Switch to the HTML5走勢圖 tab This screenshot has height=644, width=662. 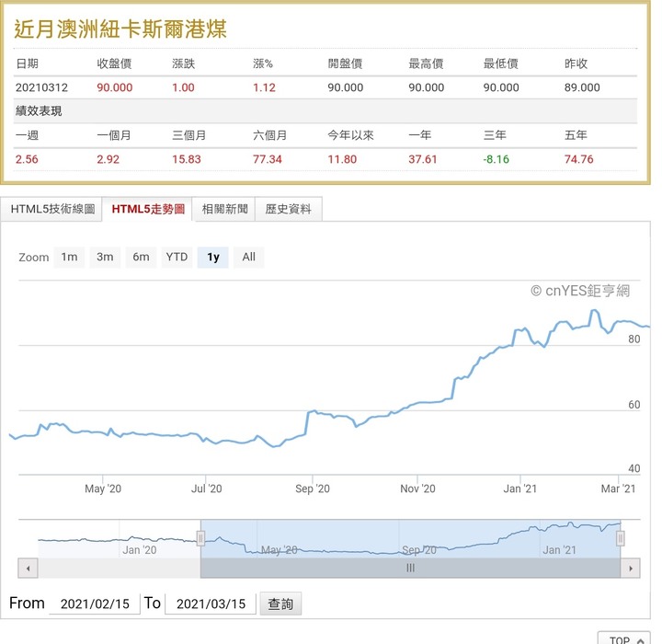click(148, 209)
